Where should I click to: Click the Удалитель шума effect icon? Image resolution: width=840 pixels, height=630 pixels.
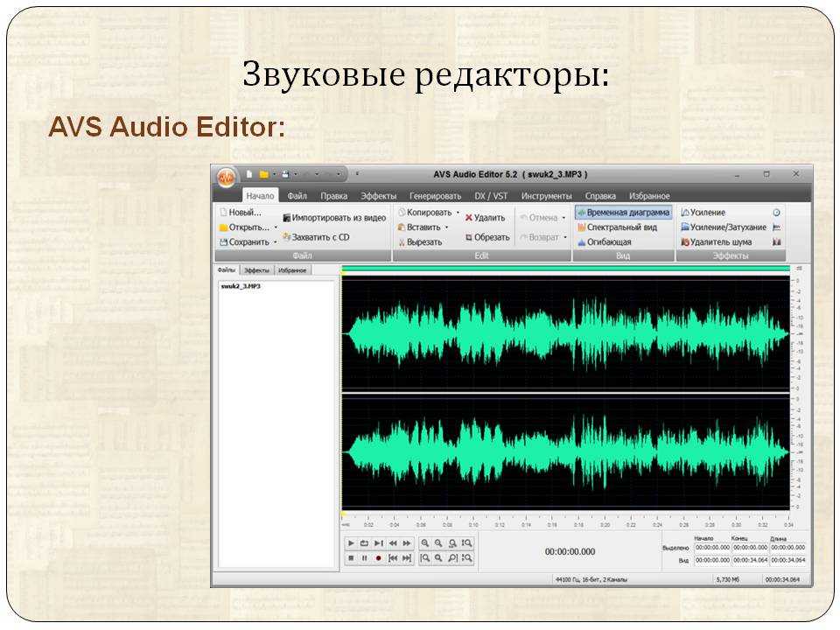pyautogui.click(x=684, y=242)
